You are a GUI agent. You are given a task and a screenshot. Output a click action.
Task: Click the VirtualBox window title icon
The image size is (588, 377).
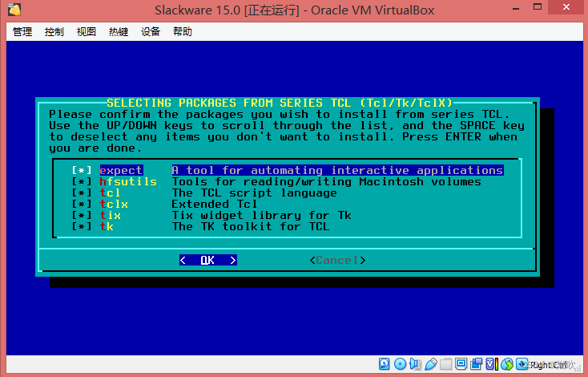click(x=14, y=10)
